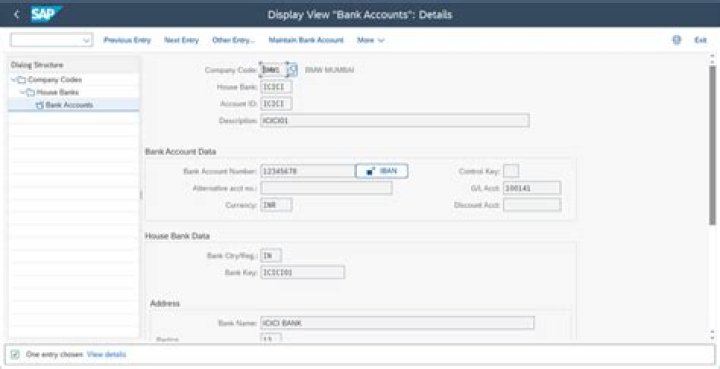
Task: Click the IBAN button
Action: tap(382, 171)
